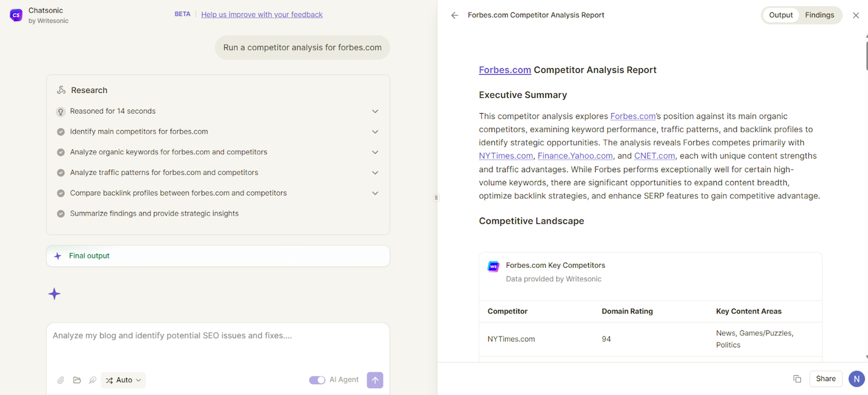Image resolution: width=868 pixels, height=395 pixels.
Task: Click check icon beside Compare backlink profiles
Action: (61, 193)
